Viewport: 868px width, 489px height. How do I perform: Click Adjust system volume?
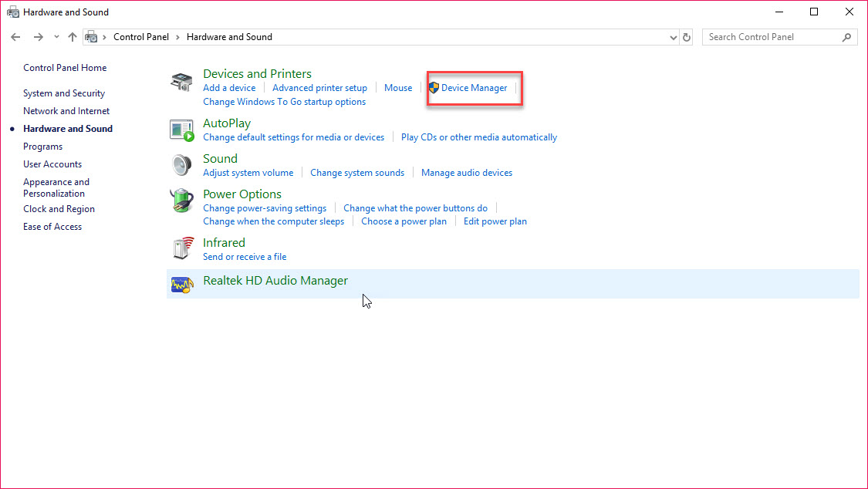point(248,172)
